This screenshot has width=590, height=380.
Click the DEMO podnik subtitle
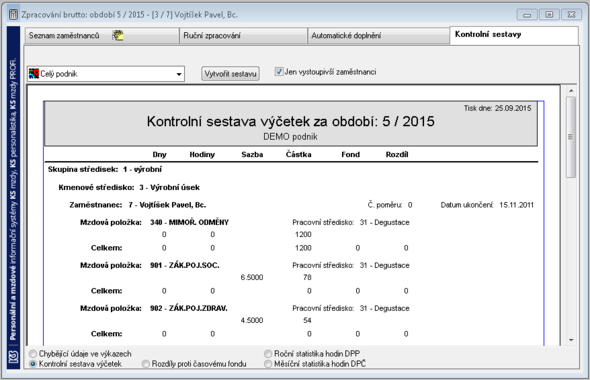(x=290, y=137)
